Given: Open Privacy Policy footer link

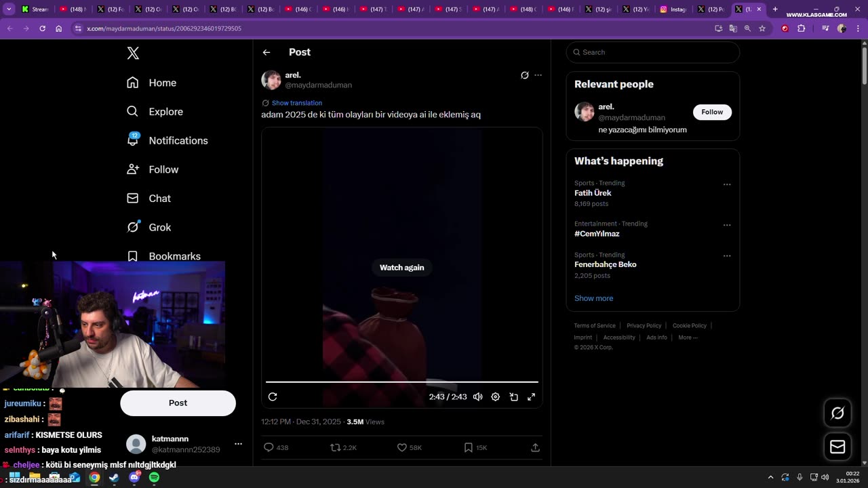Looking at the screenshot, I should tap(644, 326).
